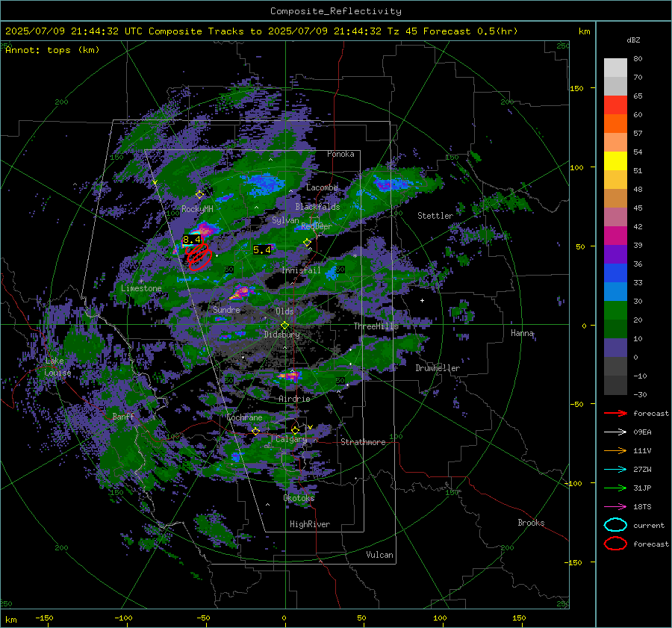Click the yellow 54 dBZ legend swatch
The height and width of the screenshot is (628, 672).
pos(615,161)
